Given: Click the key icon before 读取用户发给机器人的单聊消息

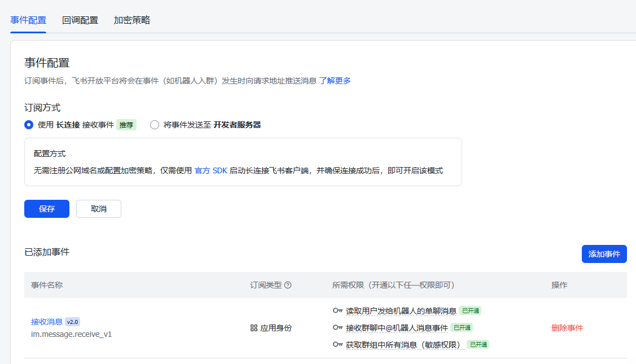Looking at the screenshot, I should point(337,310).
